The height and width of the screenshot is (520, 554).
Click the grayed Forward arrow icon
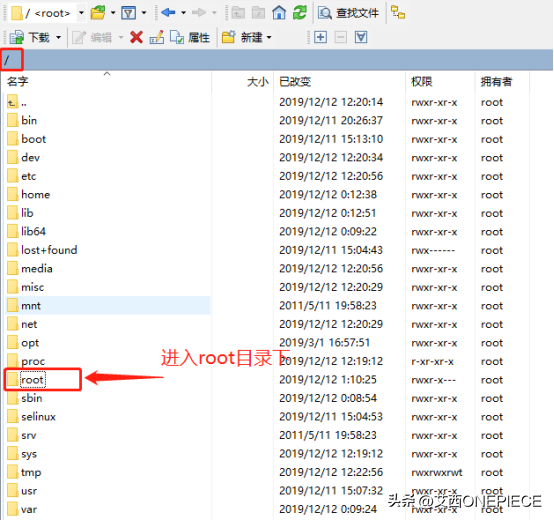(199, 13)
